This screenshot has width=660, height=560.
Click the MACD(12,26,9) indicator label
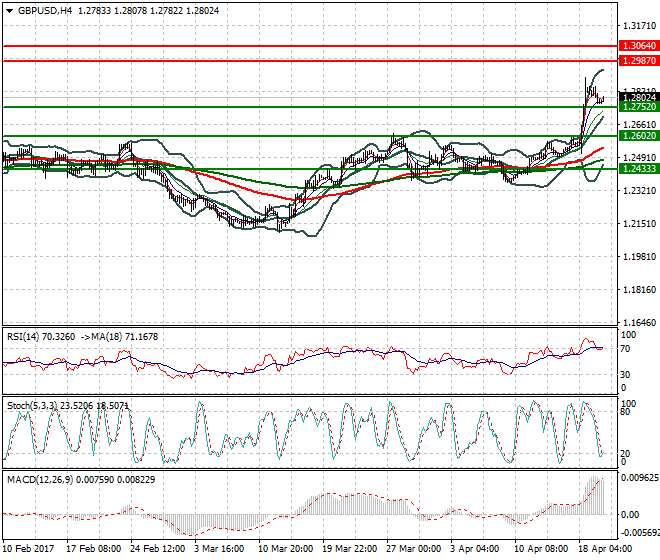(x=40, y=480)
